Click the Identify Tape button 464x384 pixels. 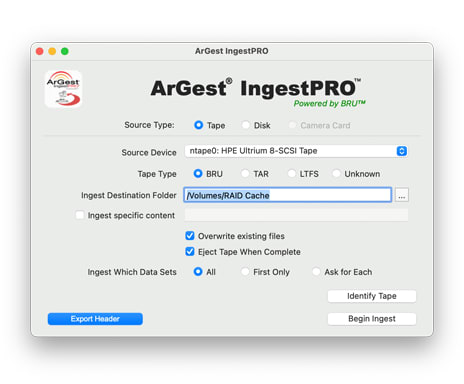tap(372, 296)
